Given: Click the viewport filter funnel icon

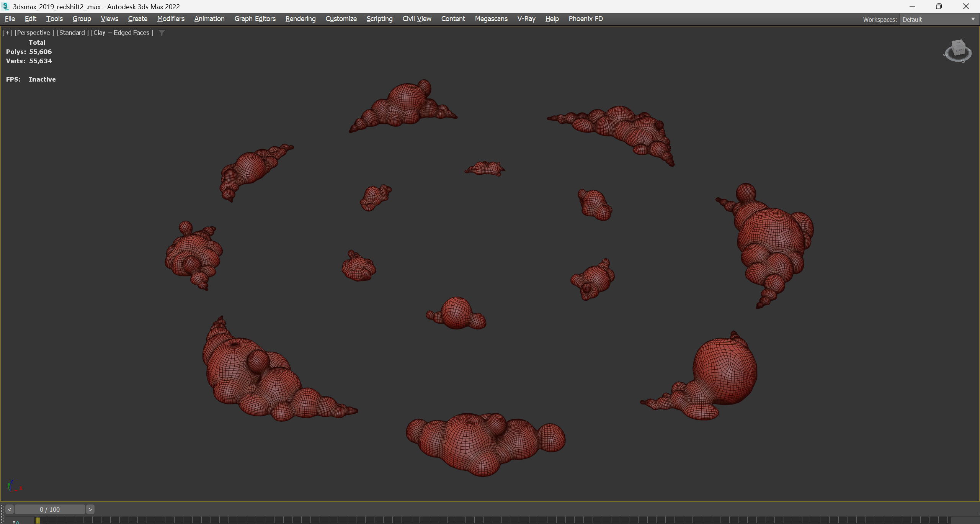Looking at the screenshot, I should tap(162, 33).
